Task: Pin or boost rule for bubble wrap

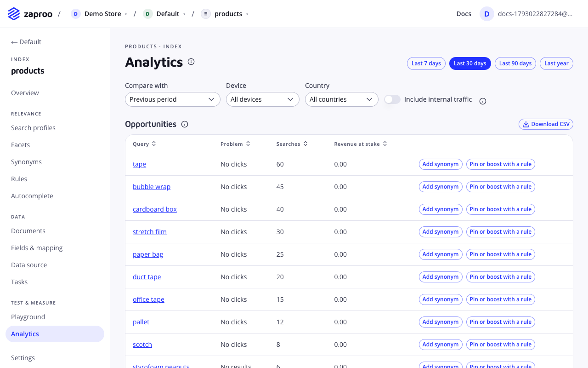Action: [x=501, y=187]
